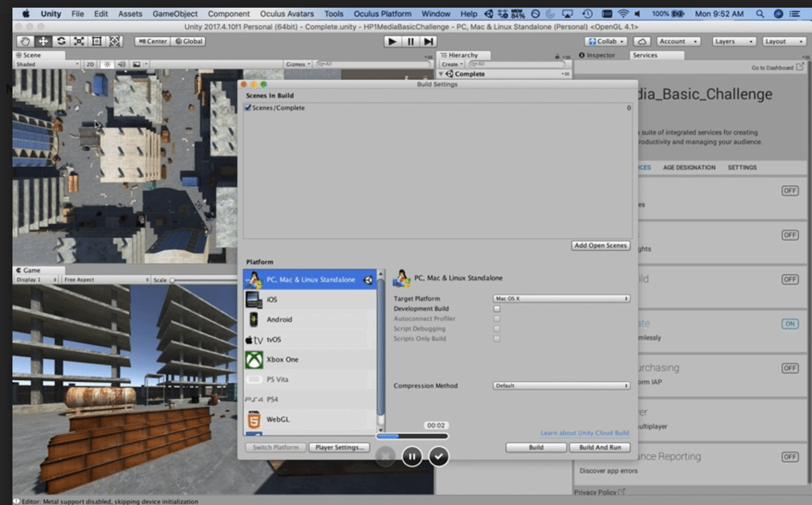Select the Rotate tool
The image size is (812, 505).
pos(61,41)
